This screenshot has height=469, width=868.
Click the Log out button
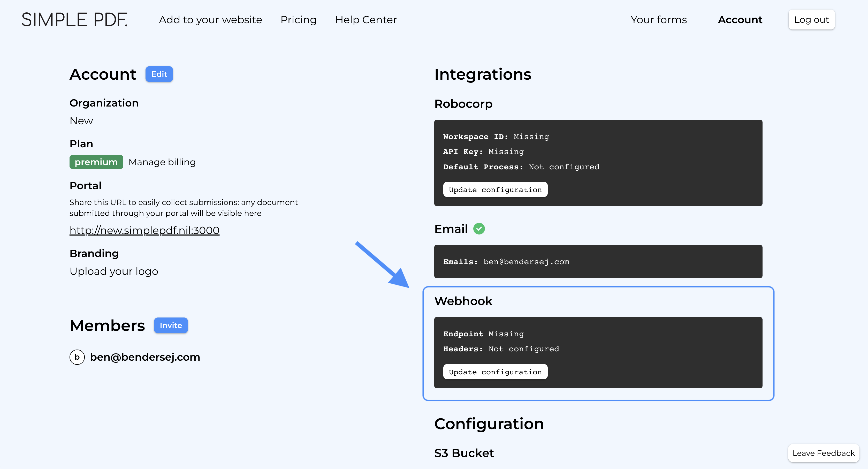811,19
